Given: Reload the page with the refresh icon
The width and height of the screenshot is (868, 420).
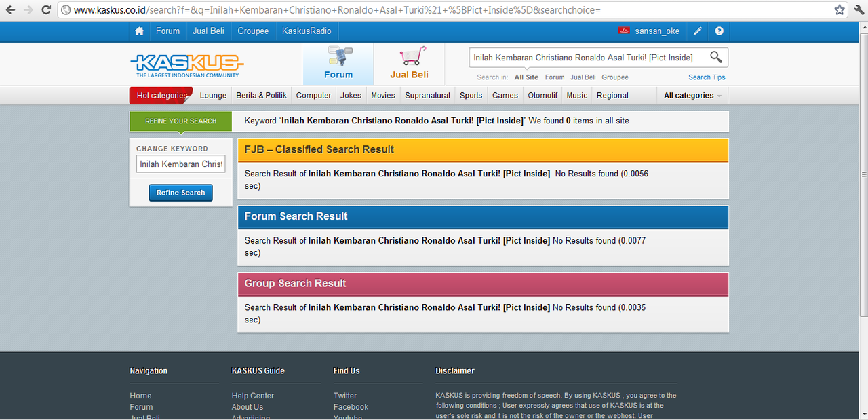Looking at the screenshot, I should [46, 10].
